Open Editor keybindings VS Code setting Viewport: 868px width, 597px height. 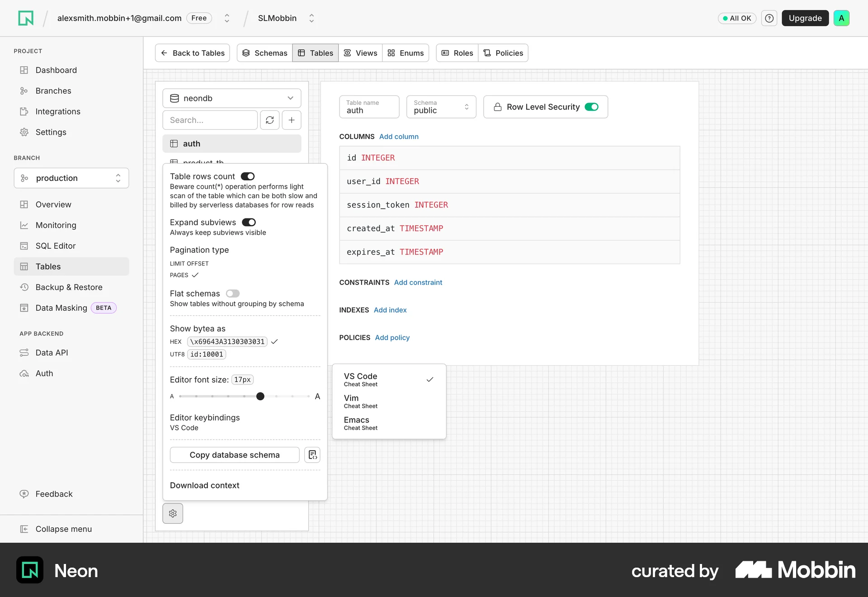[205, 422]
